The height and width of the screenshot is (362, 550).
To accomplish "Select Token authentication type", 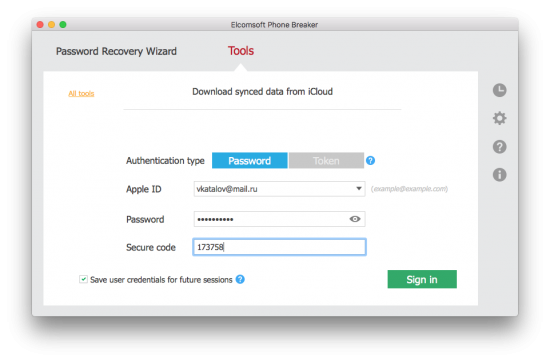I will pos(326,161).
